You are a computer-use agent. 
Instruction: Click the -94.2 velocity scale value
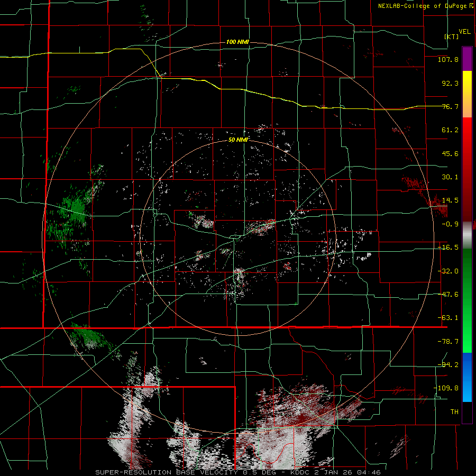[x=448, y=364]
